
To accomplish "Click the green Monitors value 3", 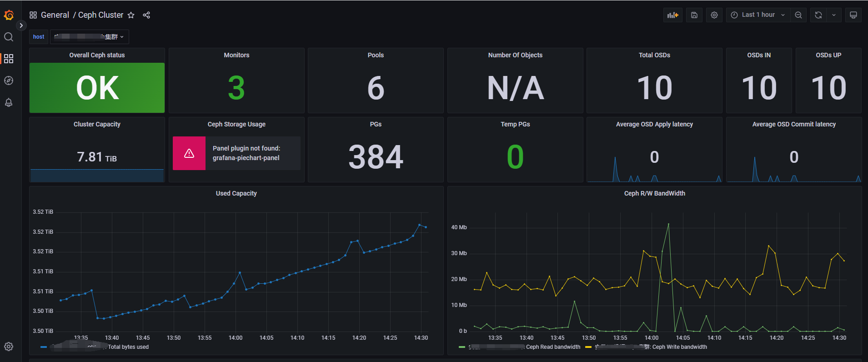I will pos(236,88).
